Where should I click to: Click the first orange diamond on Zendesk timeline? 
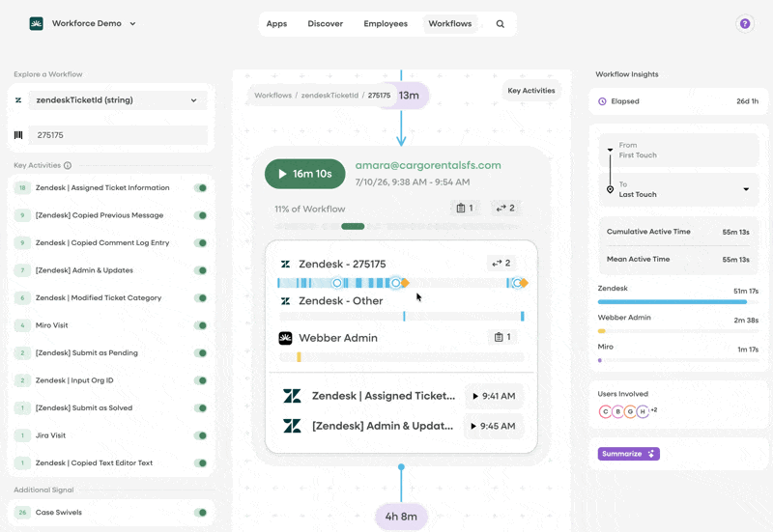405,283
